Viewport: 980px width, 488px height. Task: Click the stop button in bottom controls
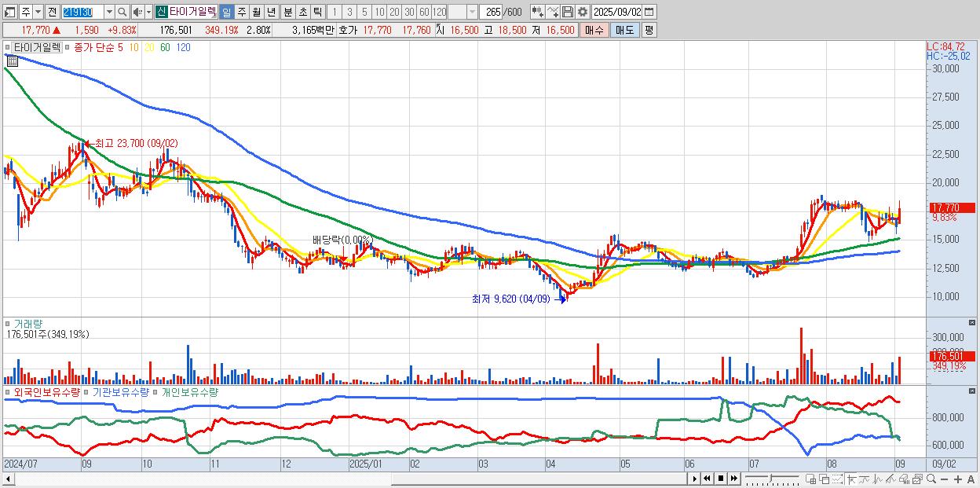tap(721, 479)
